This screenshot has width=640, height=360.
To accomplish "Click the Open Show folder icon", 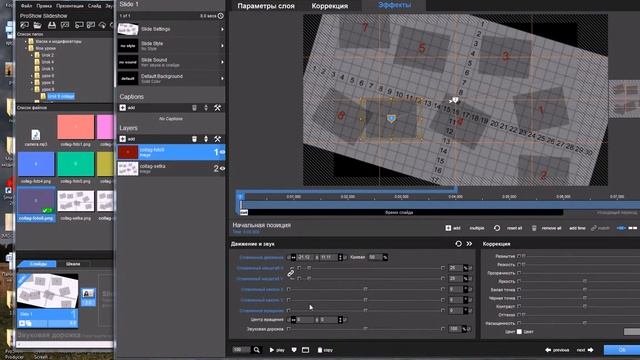I will pos(38,25).
